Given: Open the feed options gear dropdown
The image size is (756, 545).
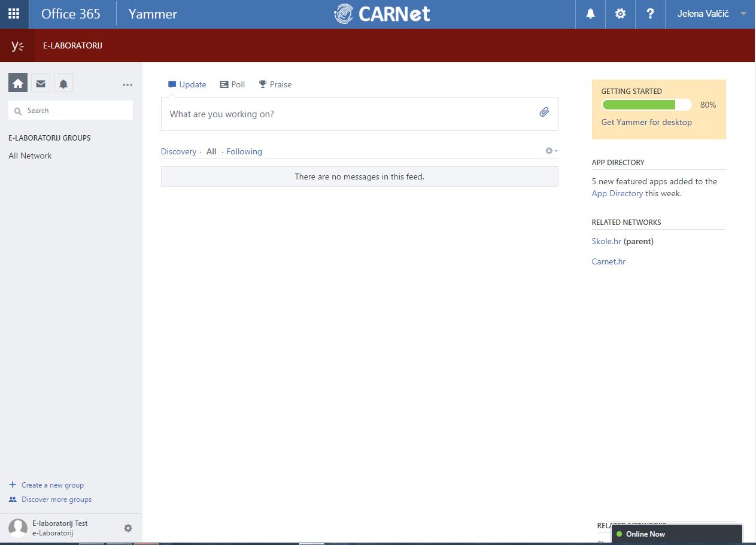Looking at the screenshot, I should 551,151.
